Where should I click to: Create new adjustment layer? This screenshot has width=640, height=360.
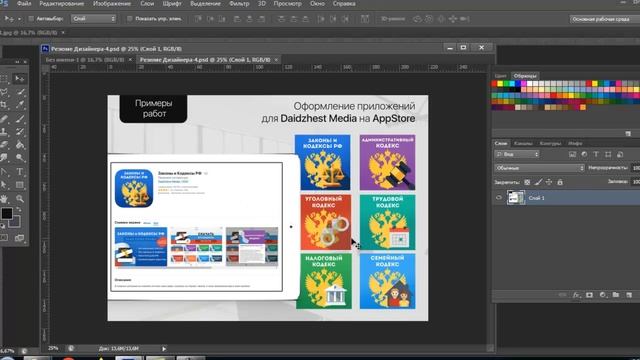tap(602, 295)
